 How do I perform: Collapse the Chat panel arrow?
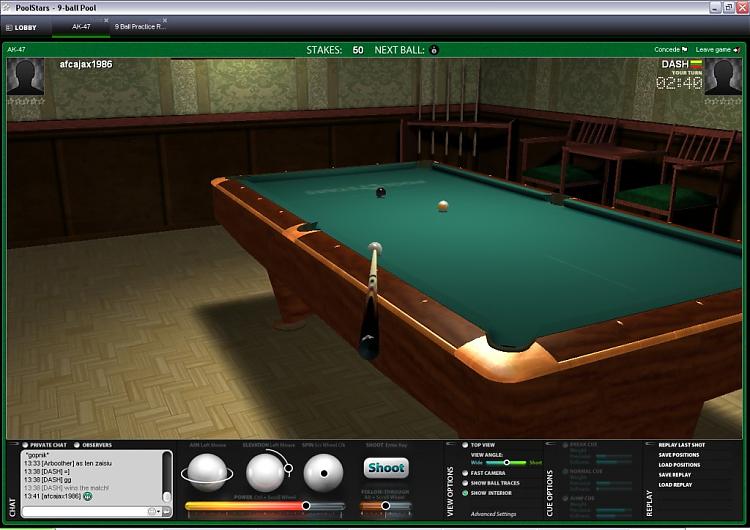(13, 444)
